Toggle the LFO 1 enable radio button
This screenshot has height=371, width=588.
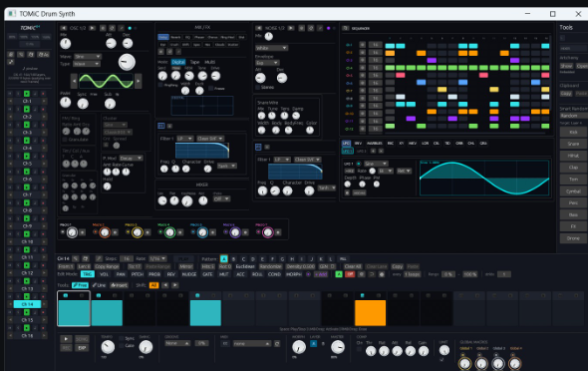[359, 164]
